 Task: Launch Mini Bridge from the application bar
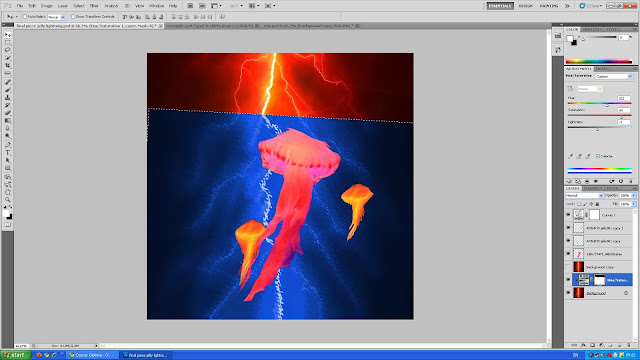(202, 6)
